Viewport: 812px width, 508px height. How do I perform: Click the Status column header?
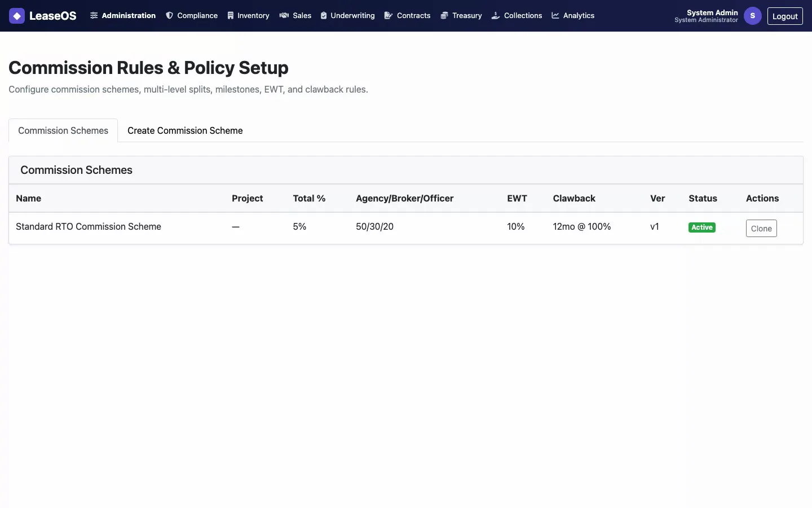tap(703, 198)
